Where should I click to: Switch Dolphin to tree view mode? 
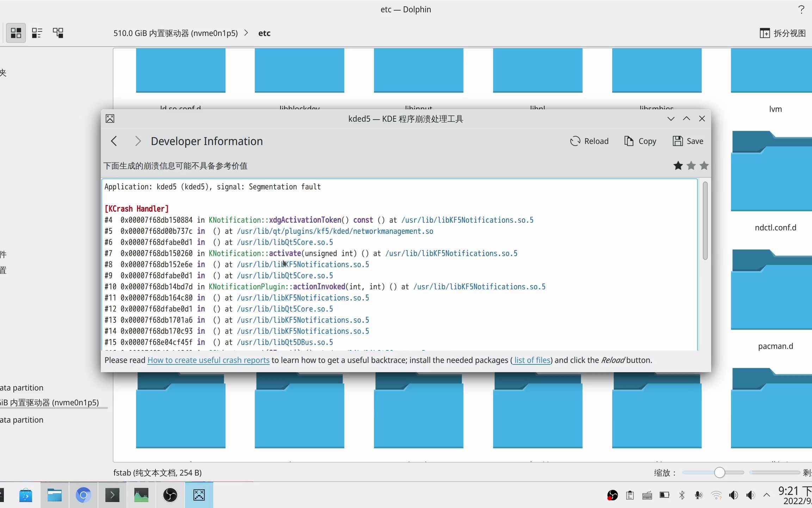(x=58, y=32)
